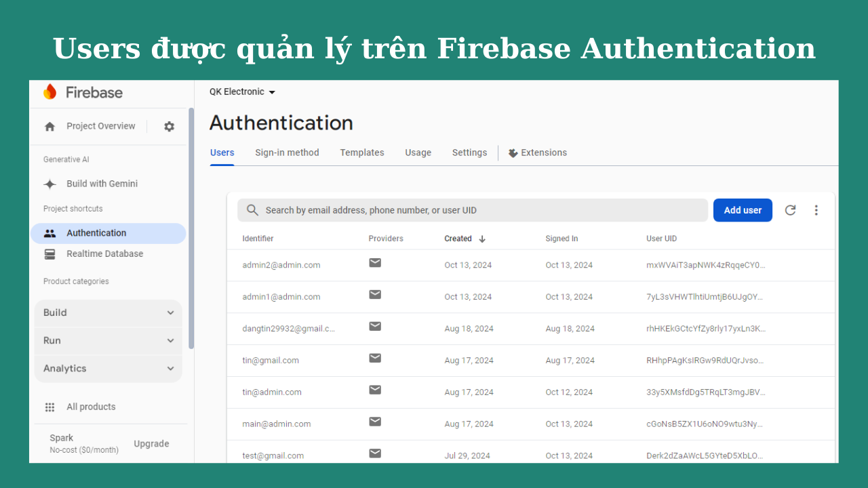
Task: Click the search magnifier icon
Action: point(252,210)
